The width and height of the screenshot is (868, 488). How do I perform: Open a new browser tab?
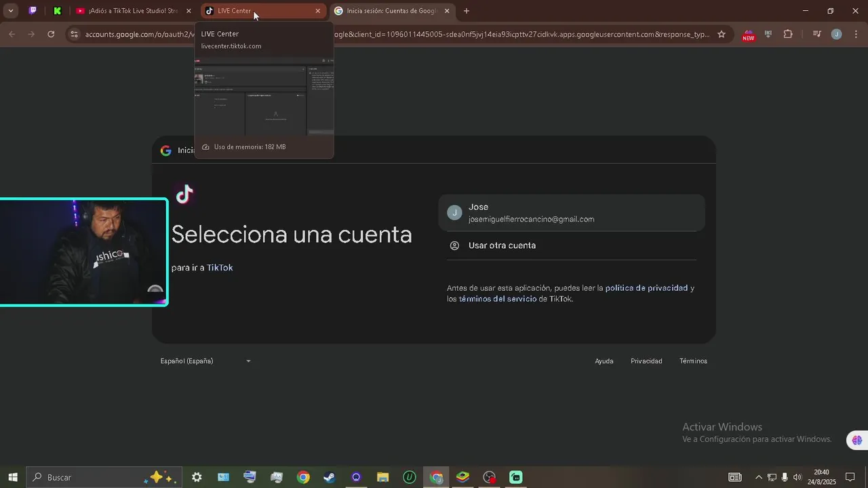coord(467,11)
